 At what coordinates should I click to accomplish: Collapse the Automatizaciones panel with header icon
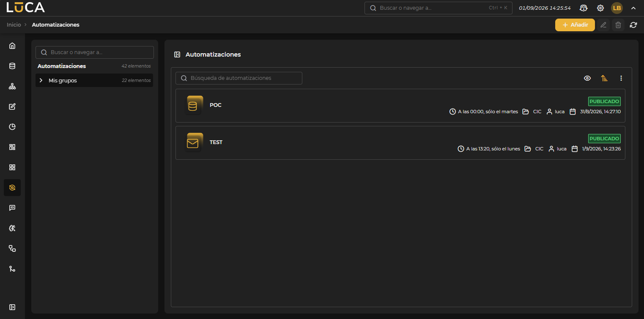pyautogui.click(x=178, y=55)
